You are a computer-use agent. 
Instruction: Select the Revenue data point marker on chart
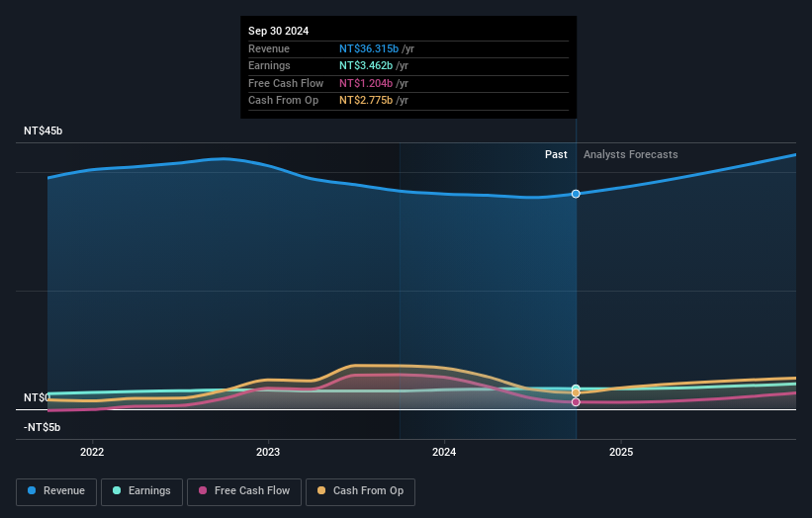(x=576, y=194)
